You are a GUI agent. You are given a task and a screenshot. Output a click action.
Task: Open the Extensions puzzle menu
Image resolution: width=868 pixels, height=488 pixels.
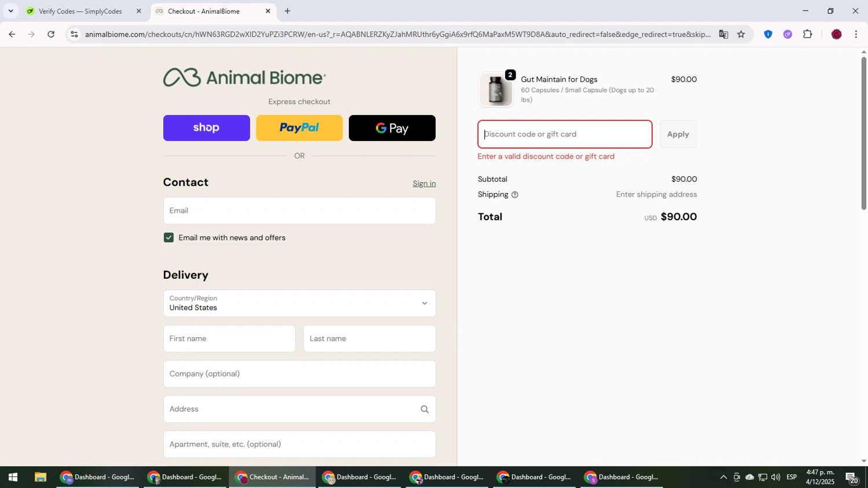coord(808,34)
